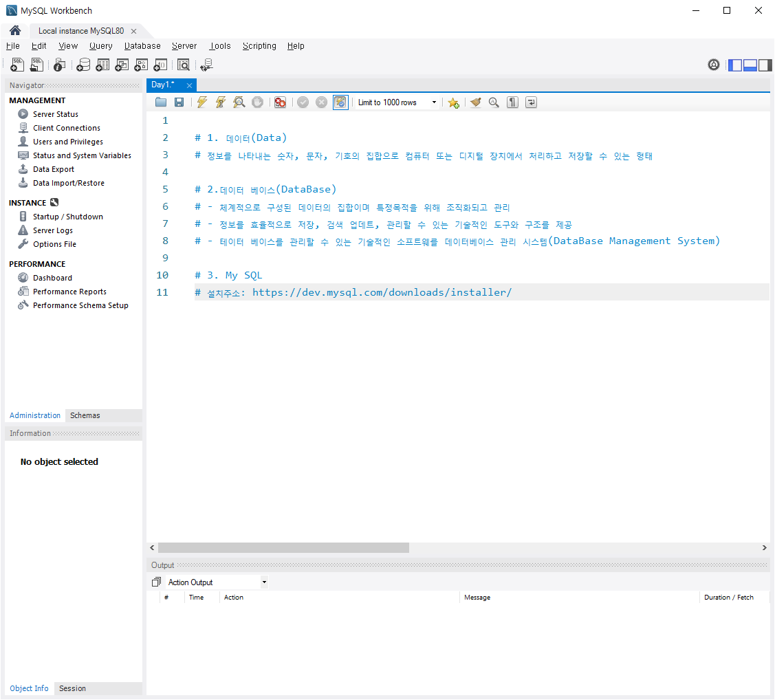
Task: Select the Administration tab
Action: (35, 415)
